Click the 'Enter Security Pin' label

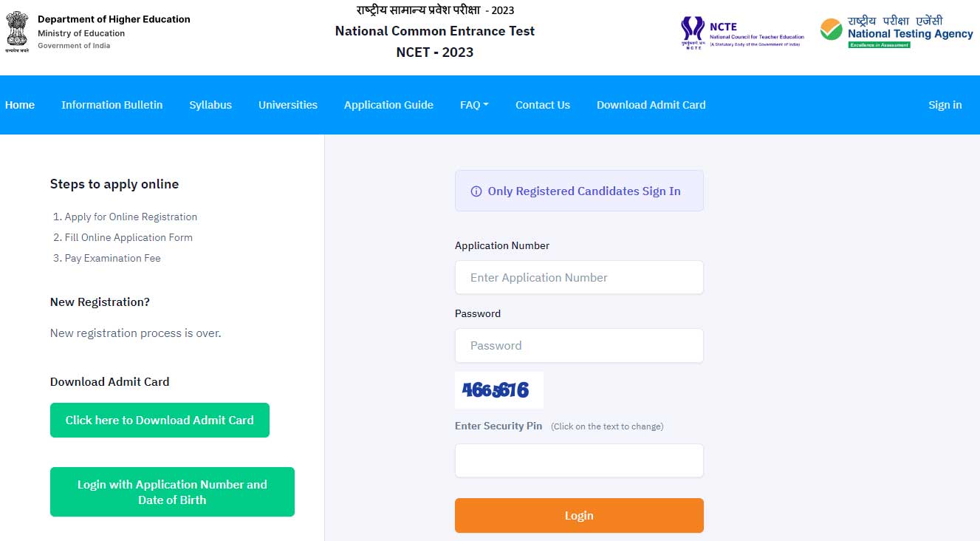tap(498, 426)
